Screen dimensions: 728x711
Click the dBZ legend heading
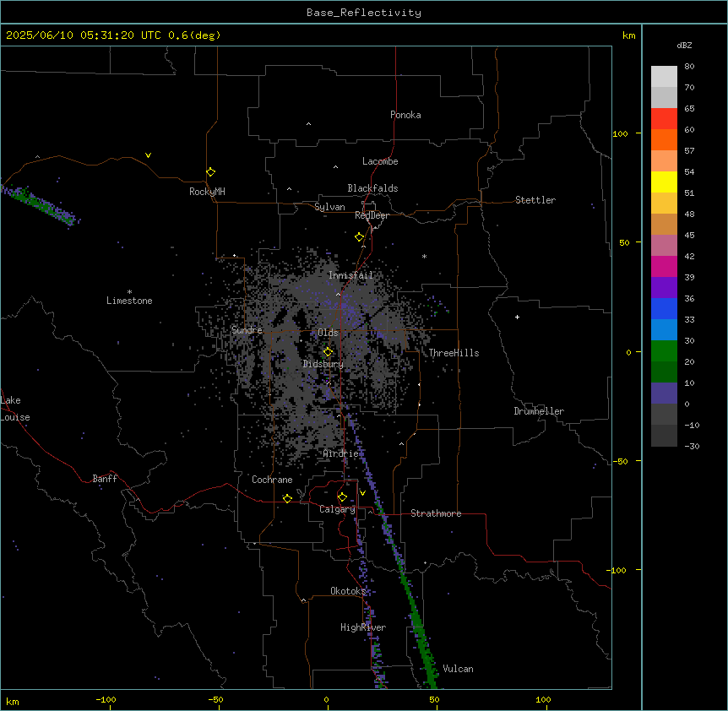(x=684, y=45)
